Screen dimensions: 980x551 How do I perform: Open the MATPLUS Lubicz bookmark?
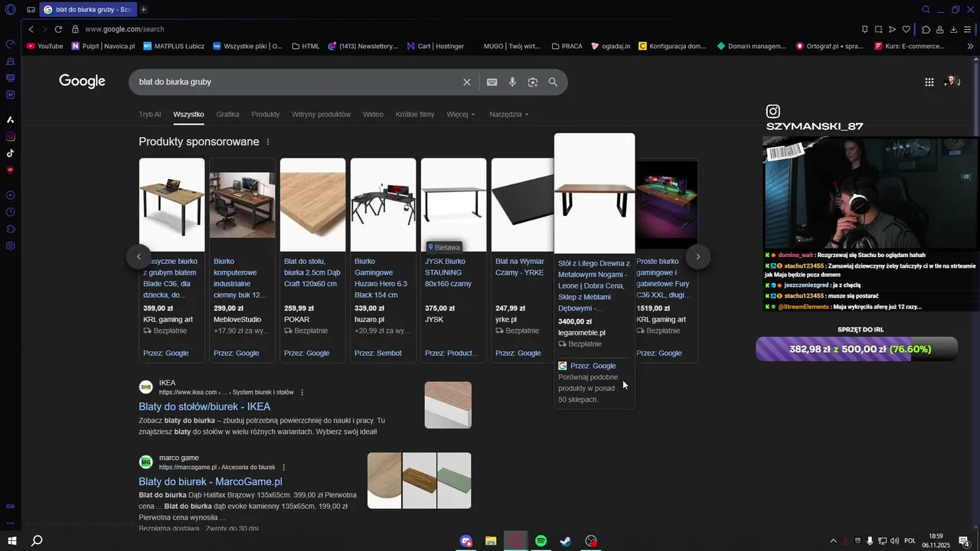click(172, 46)
